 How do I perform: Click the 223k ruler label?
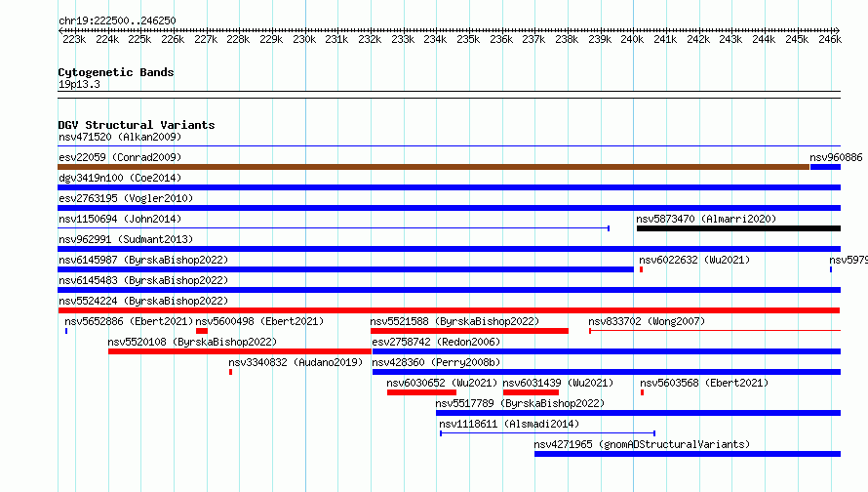pyautogui.click(x=74, y=39)
